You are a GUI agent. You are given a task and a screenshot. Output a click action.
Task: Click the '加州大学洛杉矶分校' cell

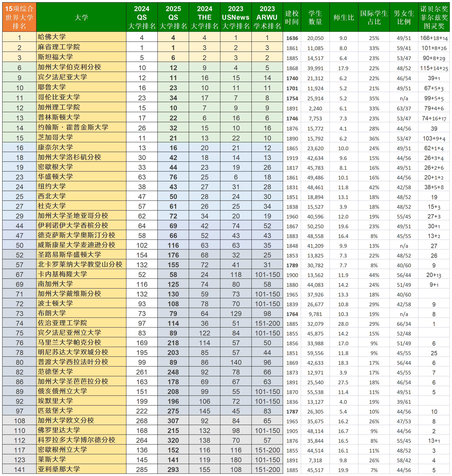click(x=81, y=157)
